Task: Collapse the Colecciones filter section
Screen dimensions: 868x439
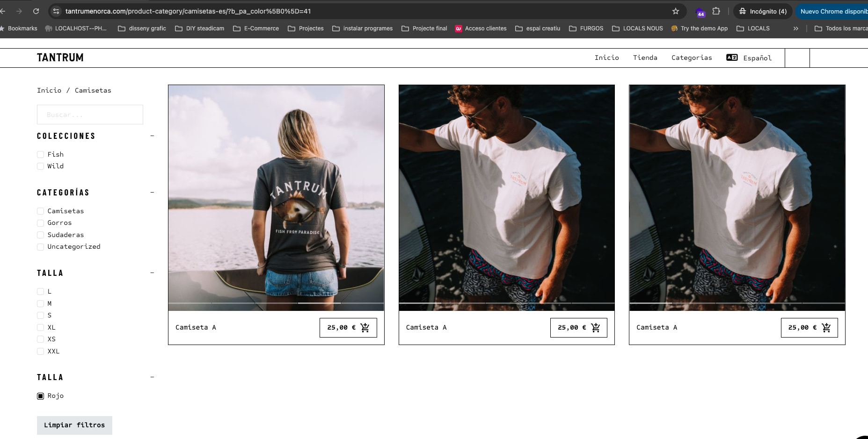Action: [152, 136]
